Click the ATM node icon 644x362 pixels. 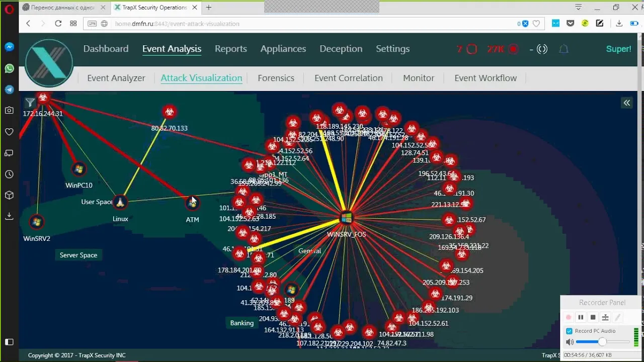coord(192,203)
